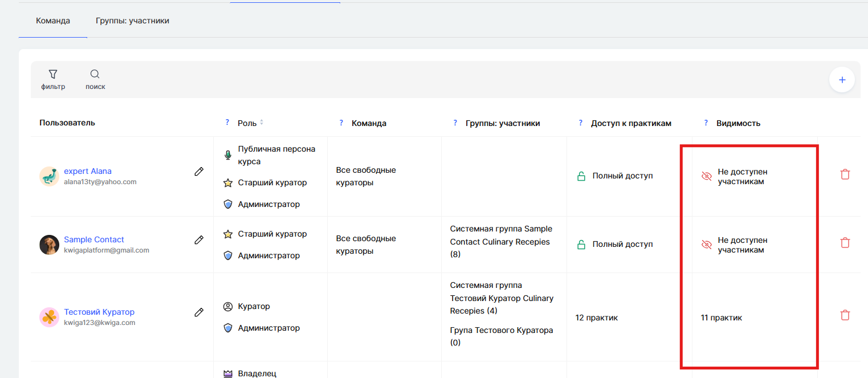Viewport: 868px width, 378px height.
Task: Click pencil icon next to Sample Contact
Action: point(199,240)
